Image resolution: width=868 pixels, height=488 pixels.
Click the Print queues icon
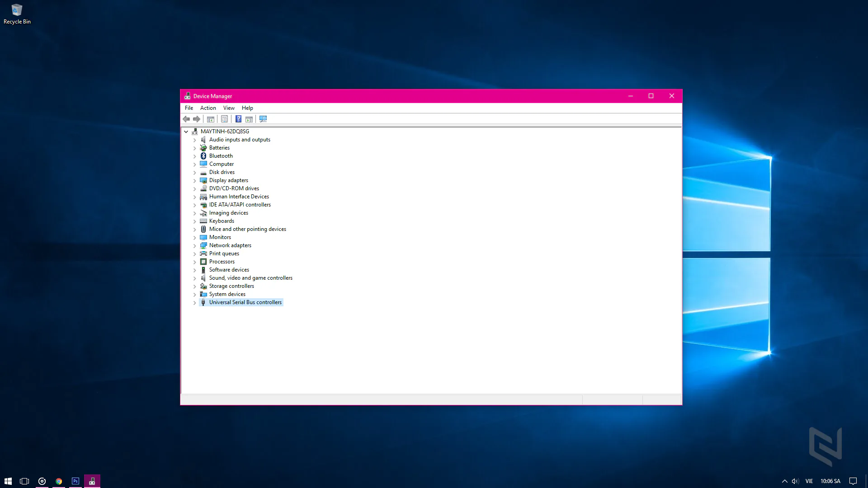coord(203,253)
